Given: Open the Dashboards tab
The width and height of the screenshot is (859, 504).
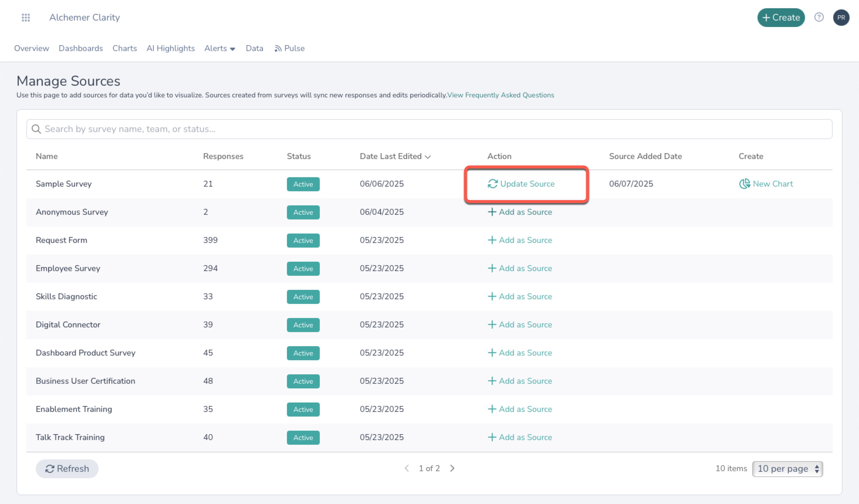Looking at the screenshot, I should (x=80, y=48).
